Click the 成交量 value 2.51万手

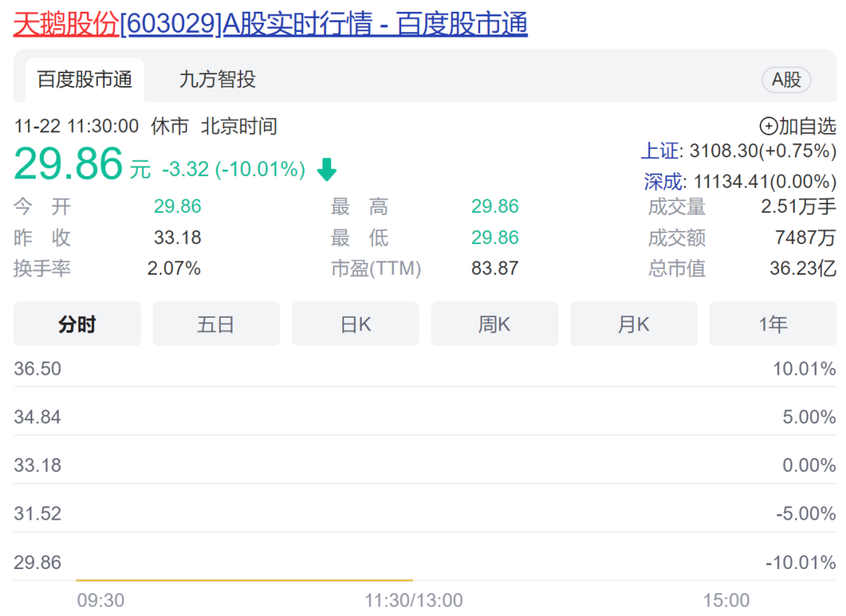(x=798, y=207)
